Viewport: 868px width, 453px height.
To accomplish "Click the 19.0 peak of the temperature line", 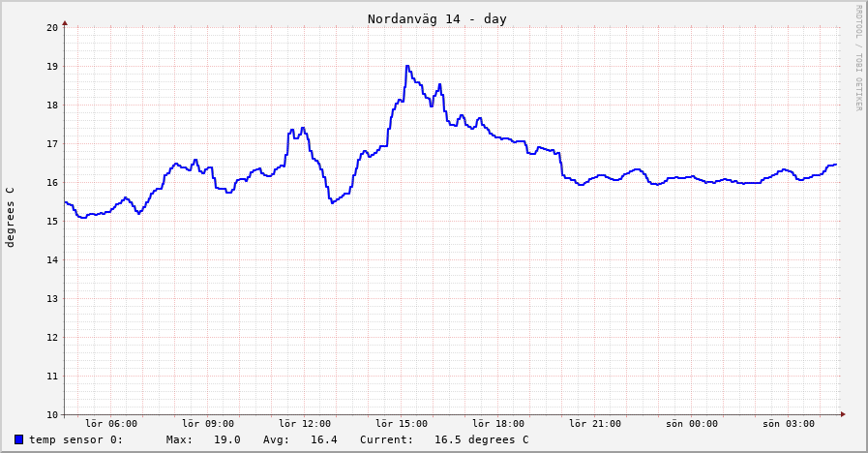I will click(407, 66).
